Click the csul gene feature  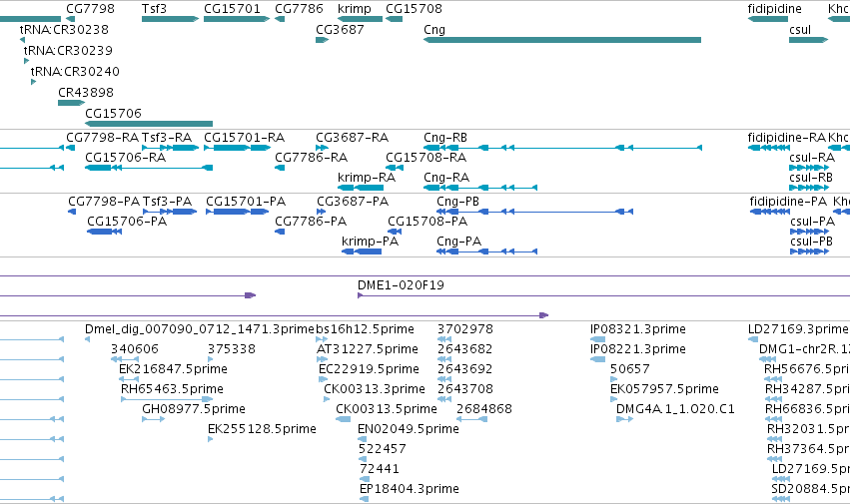coord(808,40)
